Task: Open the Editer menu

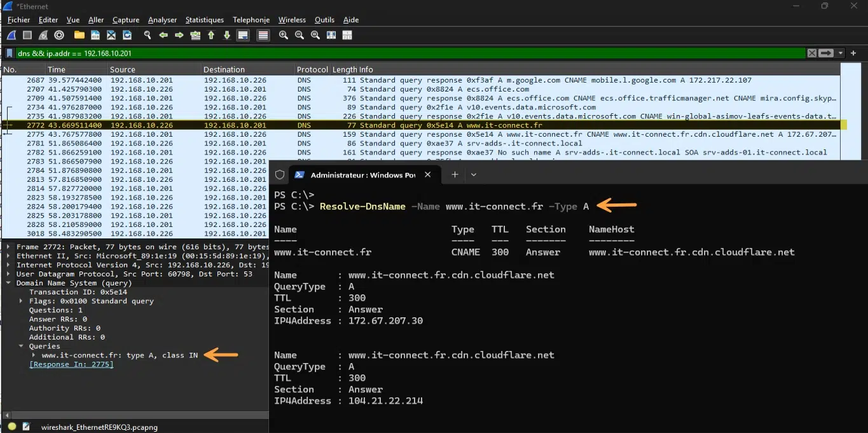Action: [x=48, y=20]
